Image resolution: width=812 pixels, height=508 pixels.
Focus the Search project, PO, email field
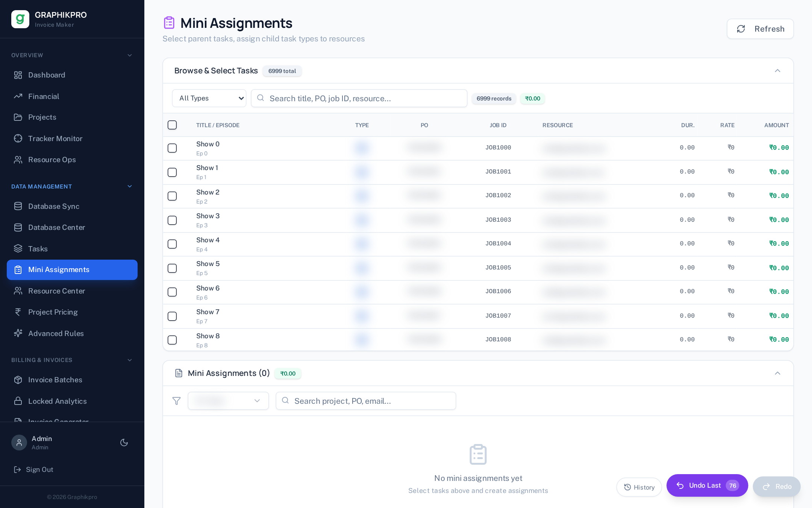coord(366,401)
